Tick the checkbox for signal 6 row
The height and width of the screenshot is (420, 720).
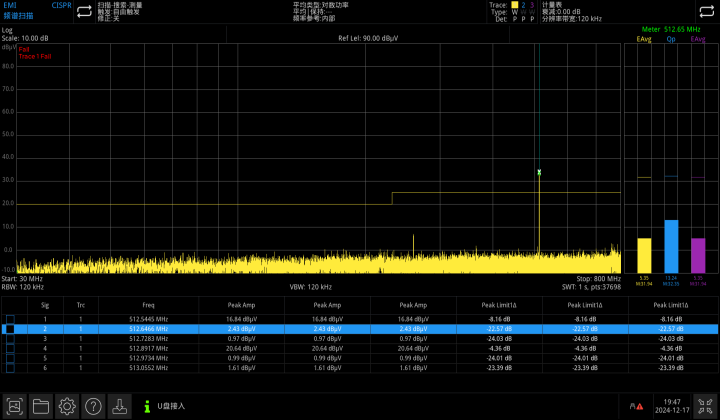pyautogui.click(x=10, y=368)
